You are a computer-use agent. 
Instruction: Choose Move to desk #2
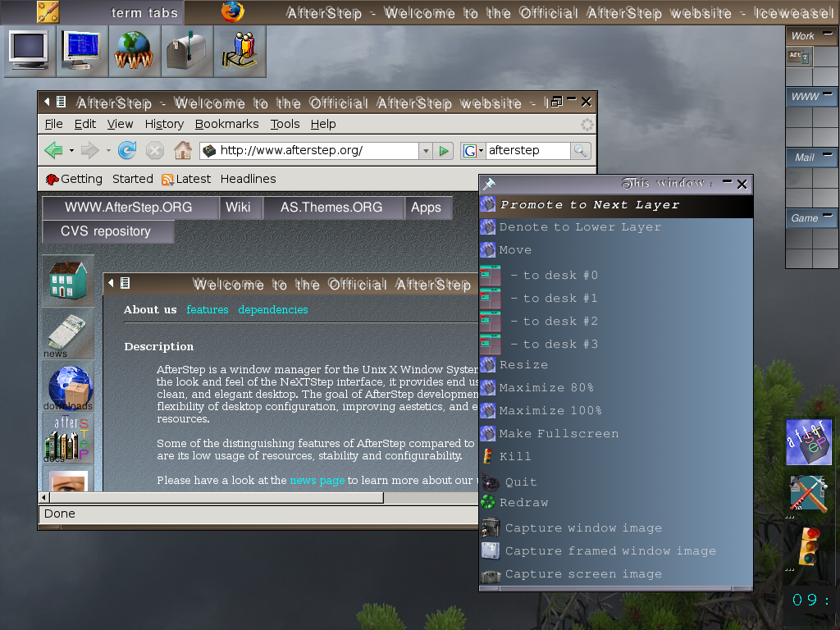(616, 322)
